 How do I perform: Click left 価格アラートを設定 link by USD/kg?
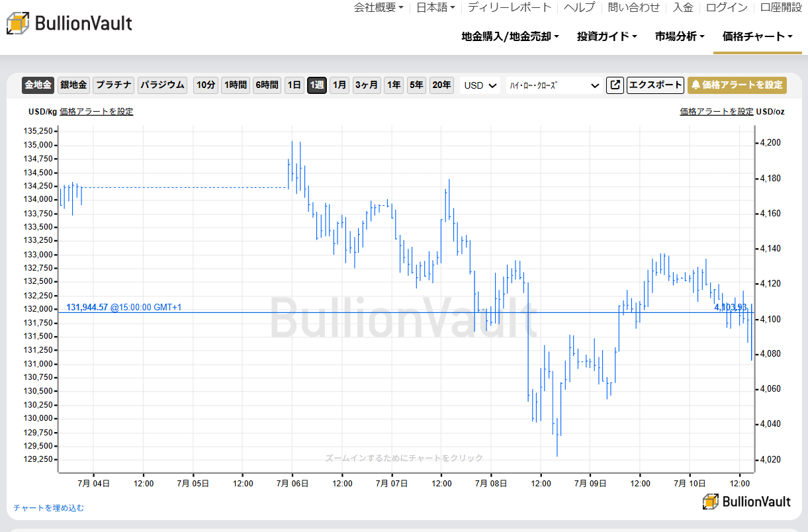pyautogui.click(x=96, y=111)
